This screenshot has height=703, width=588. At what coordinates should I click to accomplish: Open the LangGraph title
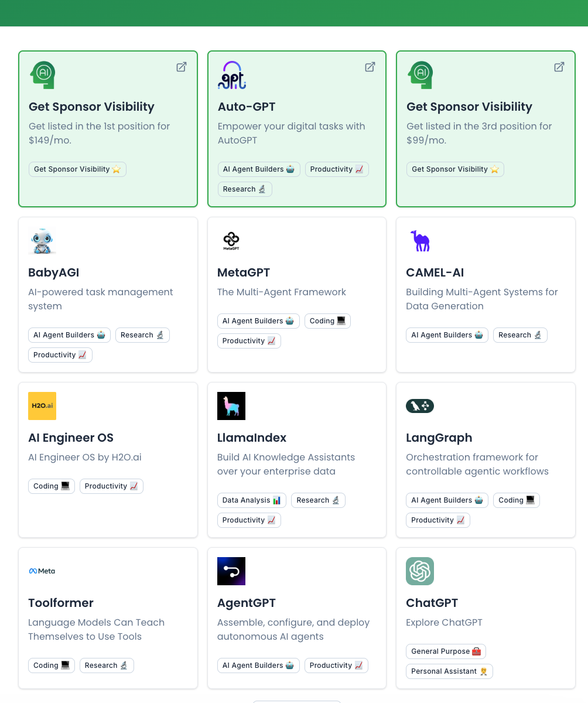[x=439, y=438]
